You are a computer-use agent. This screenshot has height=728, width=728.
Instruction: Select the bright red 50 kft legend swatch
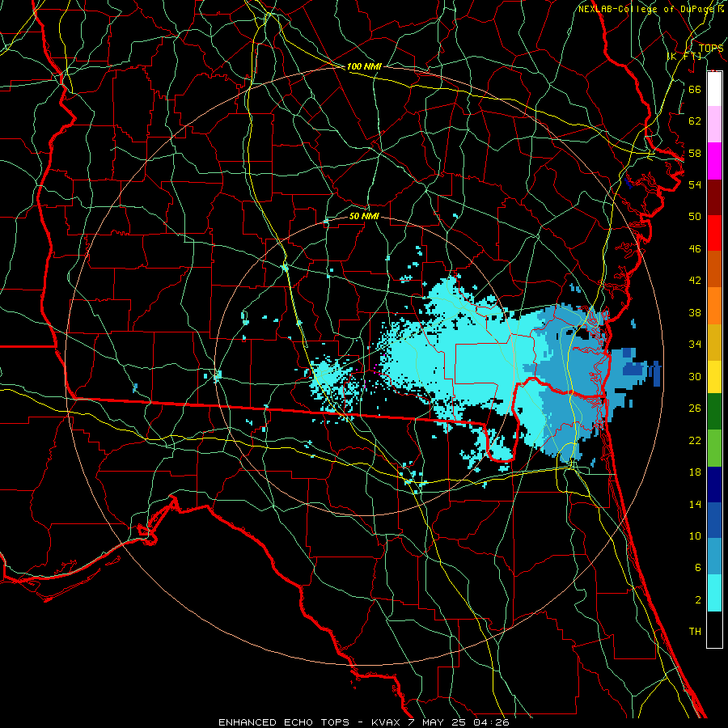coord(714,233)
